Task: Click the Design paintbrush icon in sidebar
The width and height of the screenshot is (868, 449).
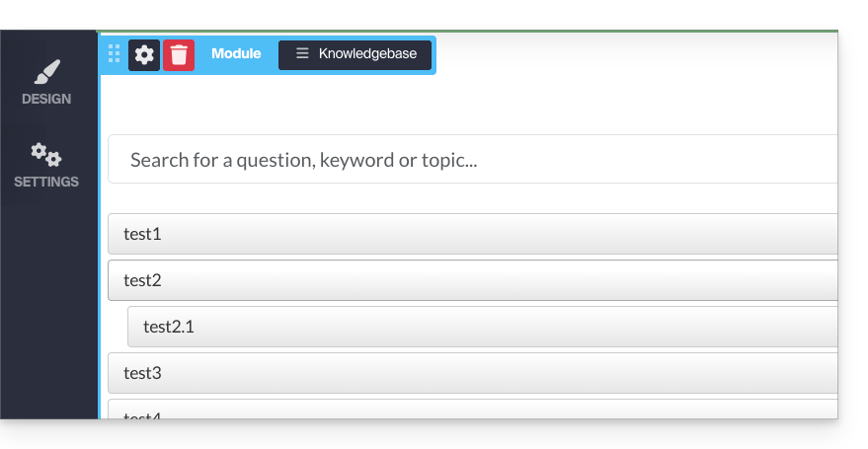Action: tap(46, 73)
